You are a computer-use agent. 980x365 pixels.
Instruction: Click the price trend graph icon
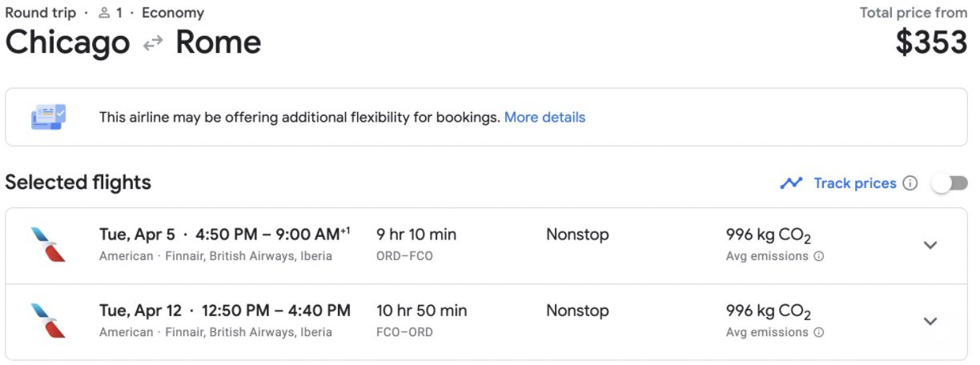(x=791, y=183)
